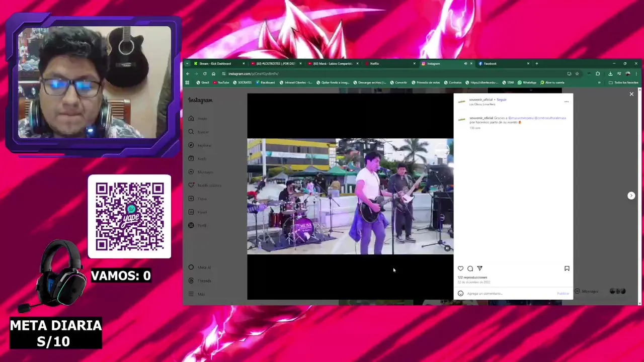Click Crear in the Instagram sidebar
644x362 pixels.
pyautogui.click(x=197, y=199)
